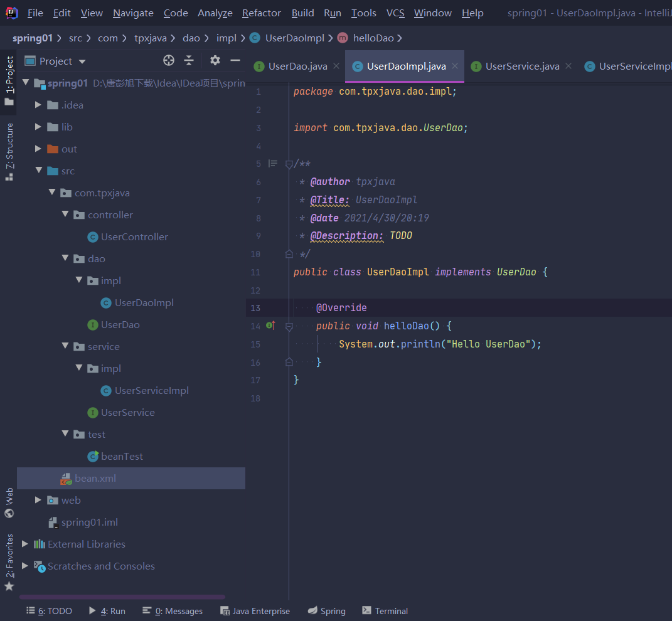
Task: Open the VCS menu
Action: pos(395,13)
